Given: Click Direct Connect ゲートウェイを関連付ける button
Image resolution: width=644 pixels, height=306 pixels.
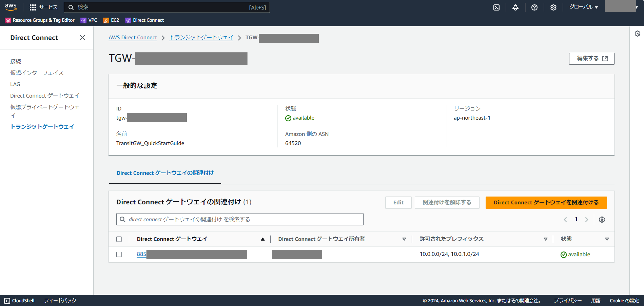Looking at the screenshot, I should pyautogui.click(x=546, y=203).
